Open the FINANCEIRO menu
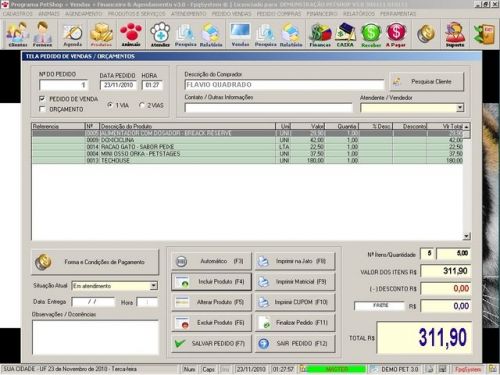This screenshot has width=500, height=375. [x=322, y=14]
